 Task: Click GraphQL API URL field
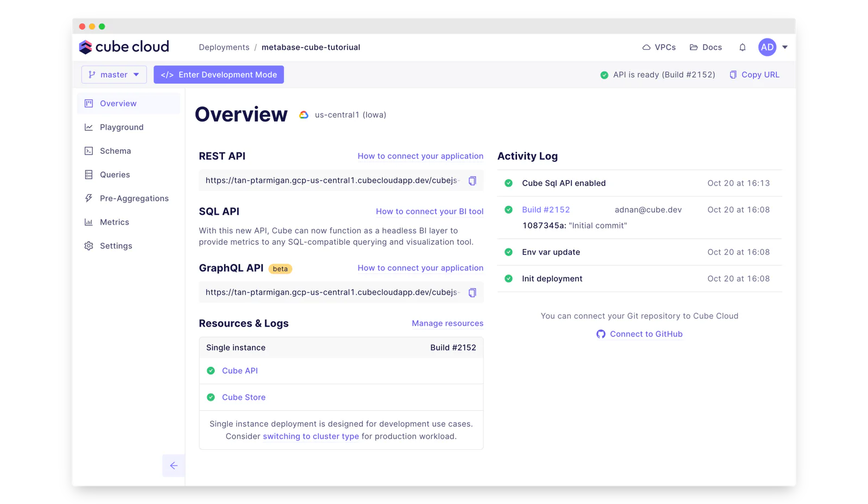[x=341, y=292]
